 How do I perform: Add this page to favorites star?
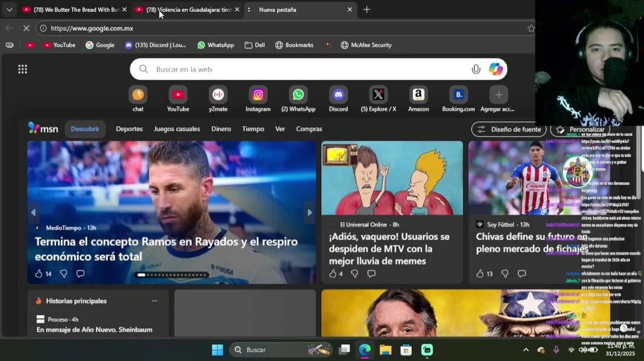pyautogui.click(x=531, y=28)
